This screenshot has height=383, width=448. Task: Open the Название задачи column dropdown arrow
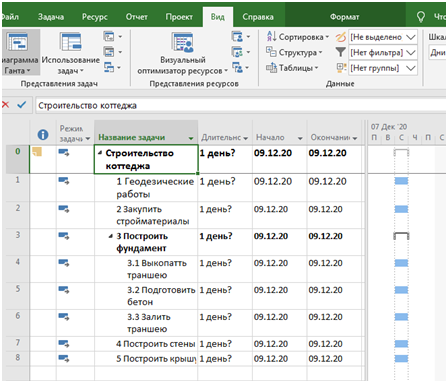191,138
